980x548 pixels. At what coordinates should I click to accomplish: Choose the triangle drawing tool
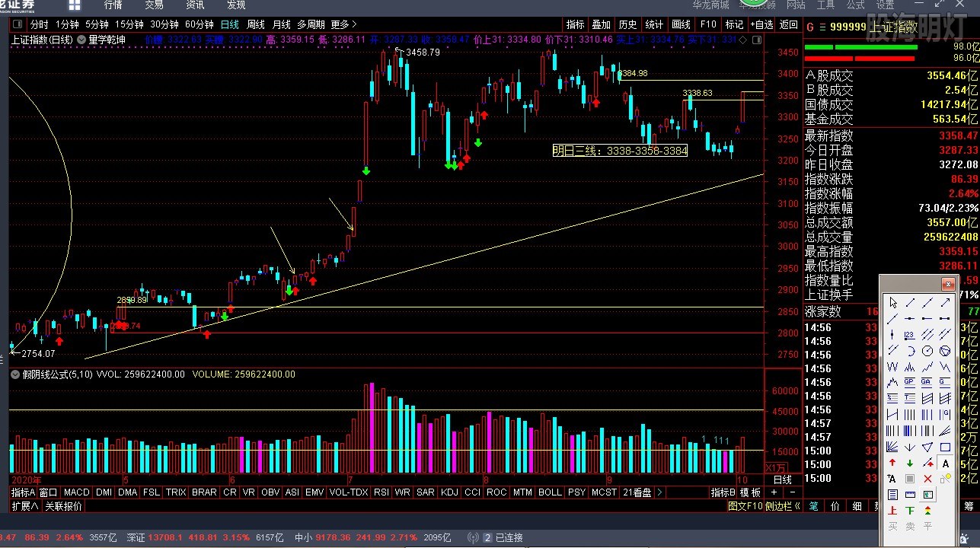(927, 447)
